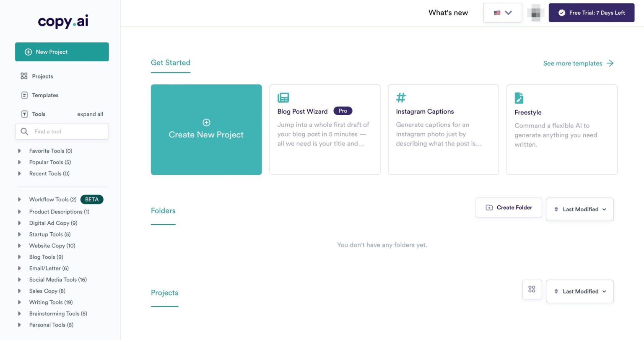
Task: Click the New Project button
Action: [62, 52]
